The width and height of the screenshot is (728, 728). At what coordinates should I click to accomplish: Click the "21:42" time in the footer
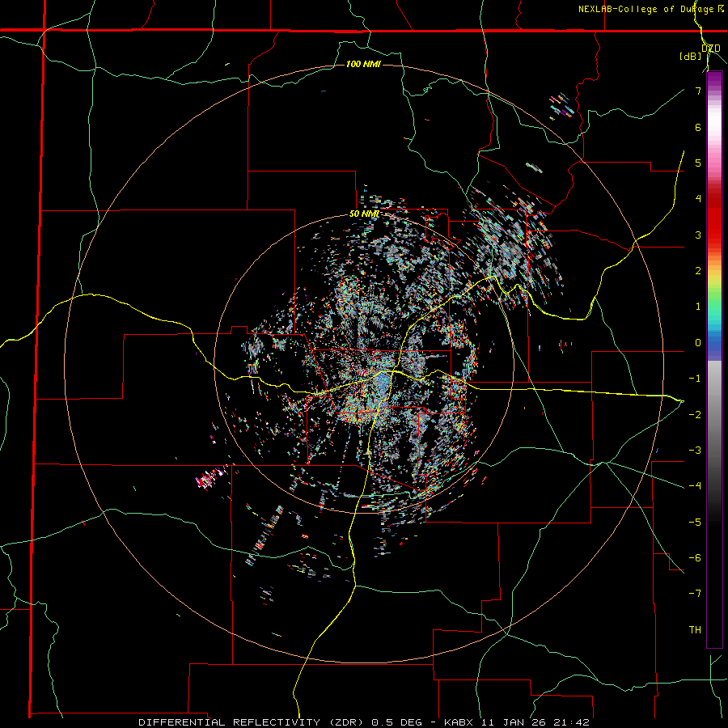coord(571,722)
